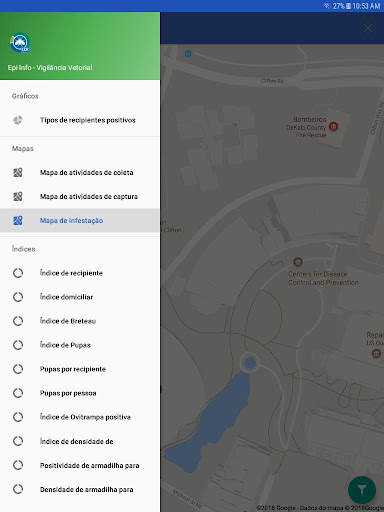Screen dimensions: 384x512
Task: Click the red DeKalb County map marker
Action: click(333, 126)
